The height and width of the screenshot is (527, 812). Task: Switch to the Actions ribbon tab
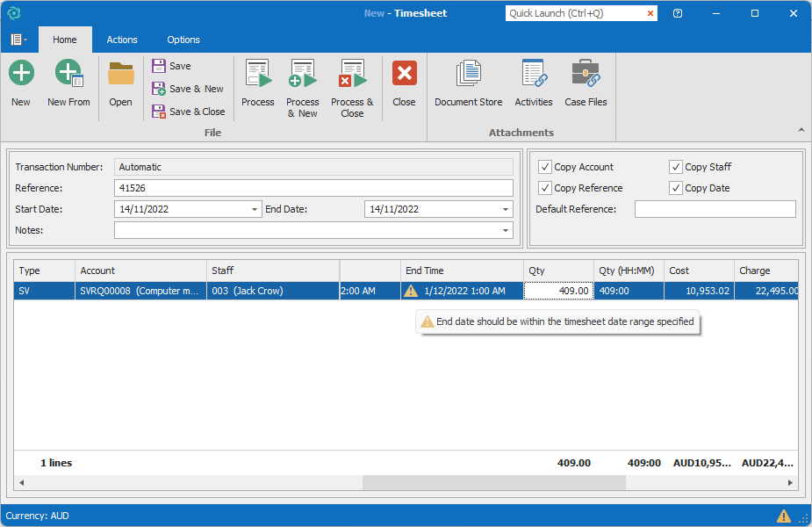click(x=122, y=40)
